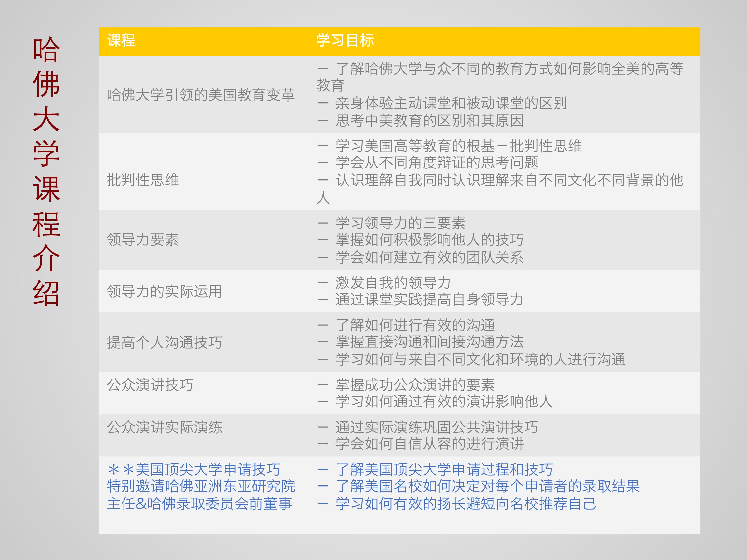This screenshot has height=560, width=747.
Task: Select the 批判性思维 course name cell
Action: tap(142, 180)
